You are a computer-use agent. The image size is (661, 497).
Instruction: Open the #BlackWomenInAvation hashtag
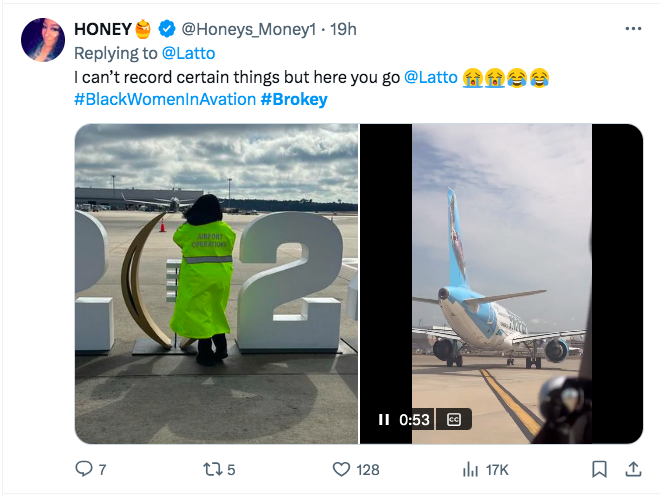click(164, 99)
